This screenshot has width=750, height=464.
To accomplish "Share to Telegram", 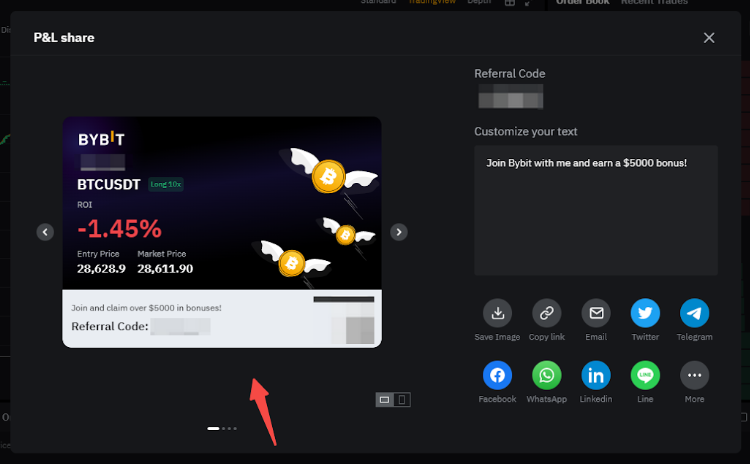I will point(694,313).
